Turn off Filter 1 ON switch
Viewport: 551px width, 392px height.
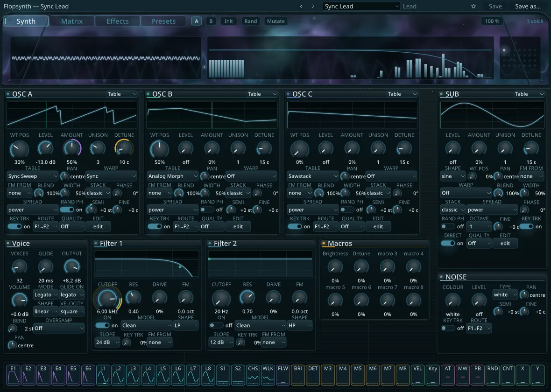pos(102,325)
